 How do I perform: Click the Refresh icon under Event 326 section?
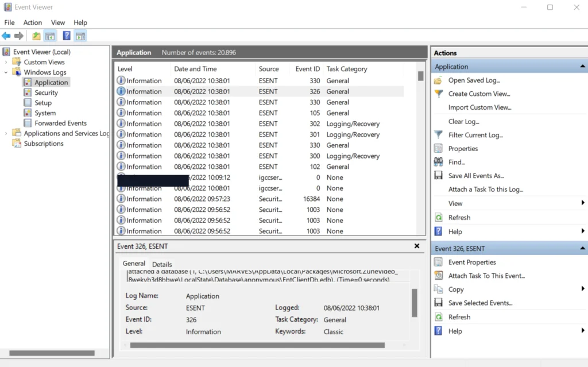(438, 316)
